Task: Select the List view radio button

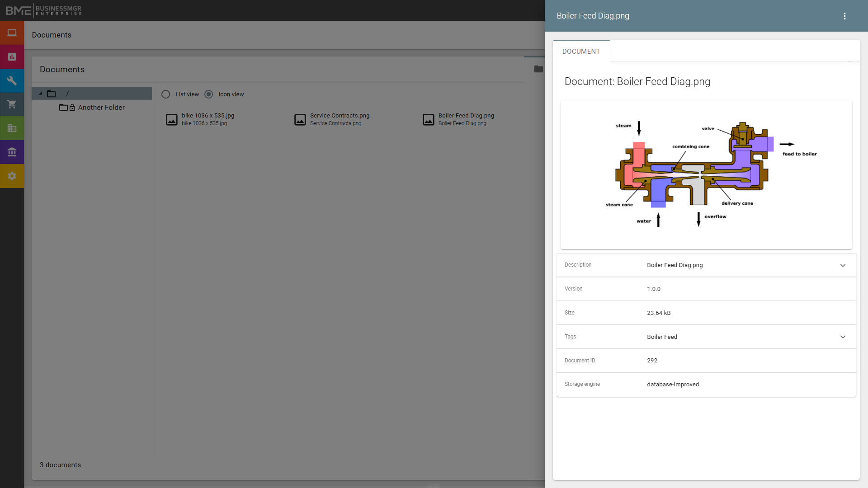Action: point(166,94)
